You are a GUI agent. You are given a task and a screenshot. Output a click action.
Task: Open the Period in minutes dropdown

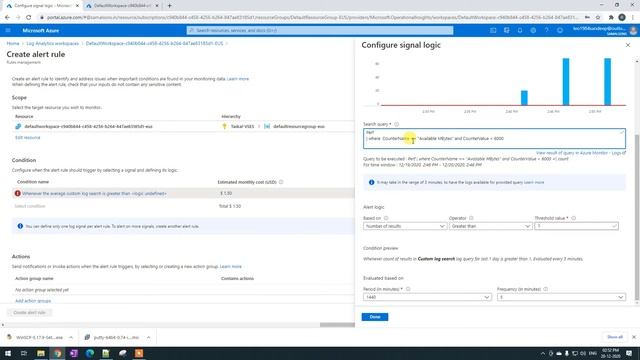coord(427,297)
